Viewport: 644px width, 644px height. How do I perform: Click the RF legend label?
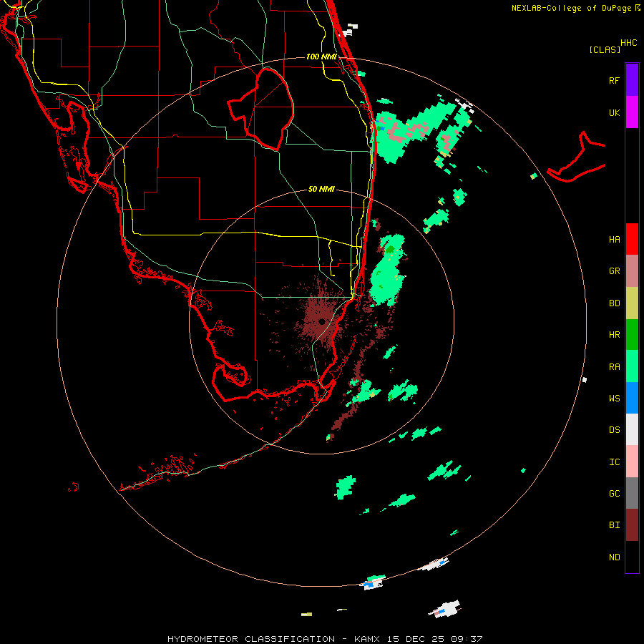point(614,80)
